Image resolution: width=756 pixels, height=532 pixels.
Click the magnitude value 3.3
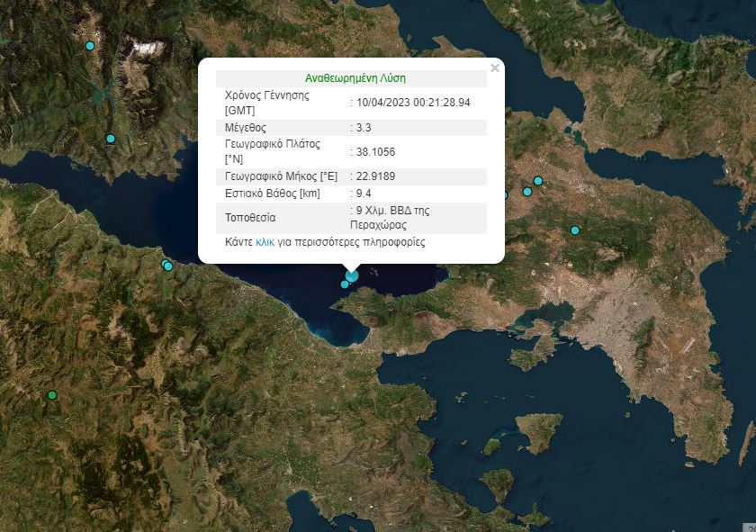click(x=364, y=128)
